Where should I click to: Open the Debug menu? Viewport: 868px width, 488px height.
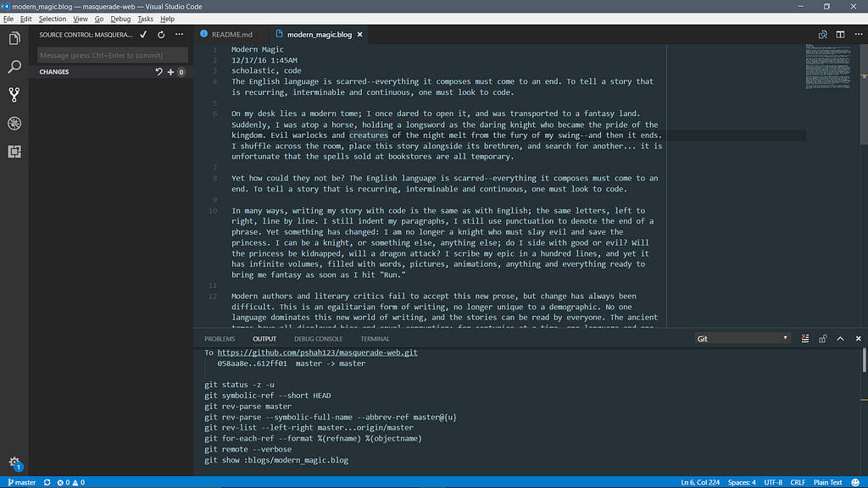point(120,19)
